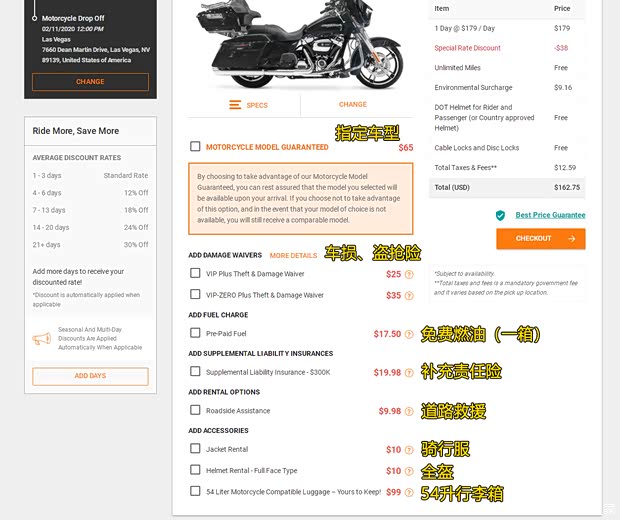Click Change under the motorcycle image
This screenshot has width=620, height=520.
pyautogui.click(x=353, y=104)
